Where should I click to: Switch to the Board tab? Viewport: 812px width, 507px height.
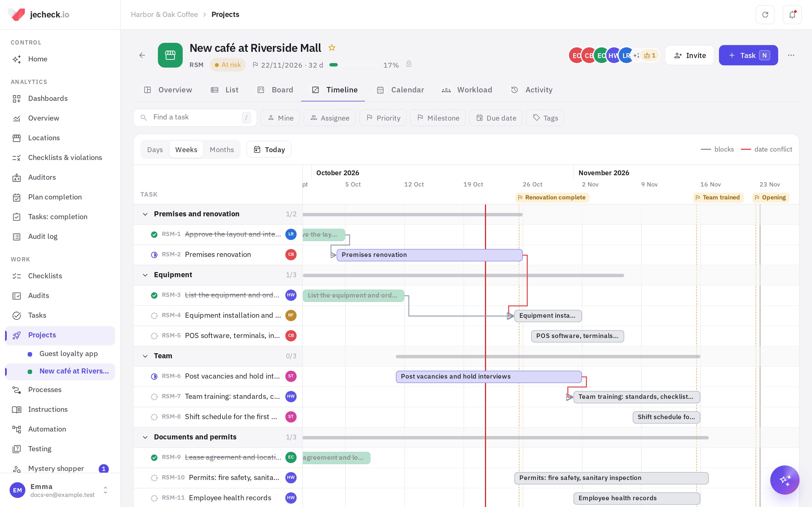click(x=275, y=90)
